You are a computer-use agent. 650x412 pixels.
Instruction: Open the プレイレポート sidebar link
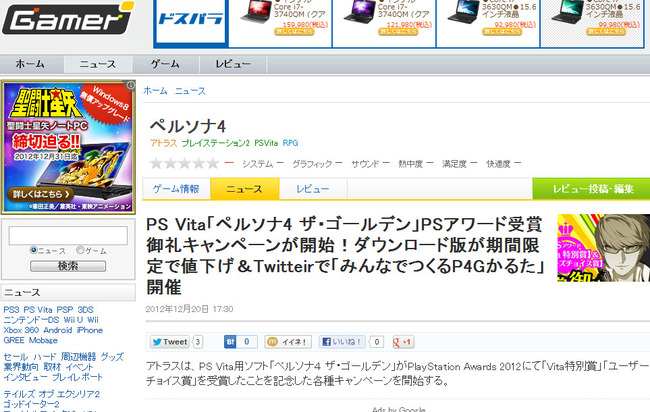[77, 377]
